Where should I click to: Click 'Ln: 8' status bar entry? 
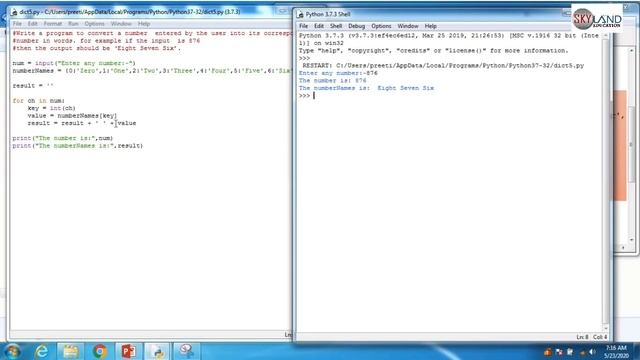[x=582, y=337]
